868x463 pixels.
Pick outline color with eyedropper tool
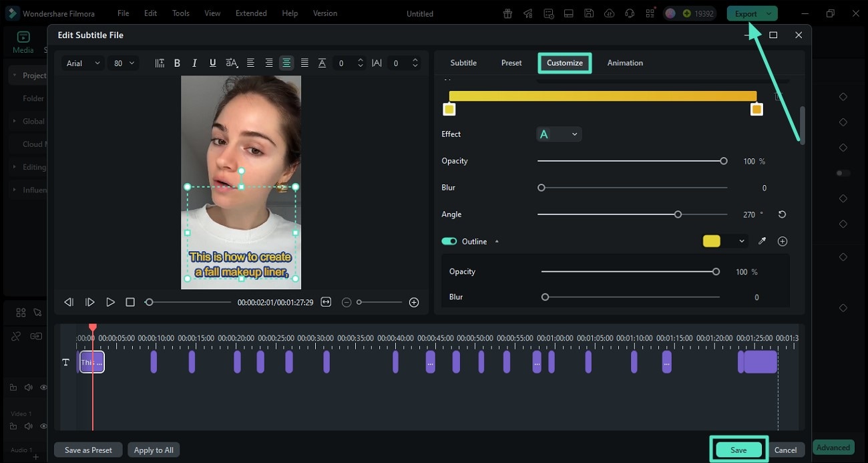coord(762,241)
